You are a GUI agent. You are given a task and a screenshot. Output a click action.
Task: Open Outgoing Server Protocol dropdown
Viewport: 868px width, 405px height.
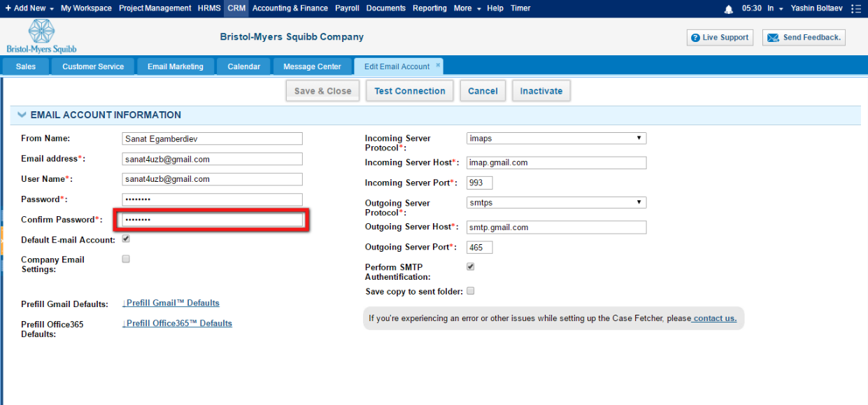point(556,203)
